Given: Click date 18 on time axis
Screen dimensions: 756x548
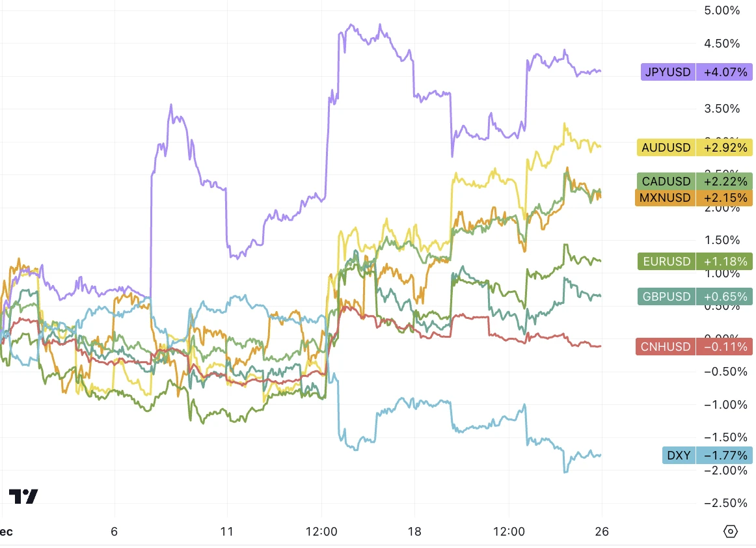Looking at the screenshot, I should pos(414,532).
